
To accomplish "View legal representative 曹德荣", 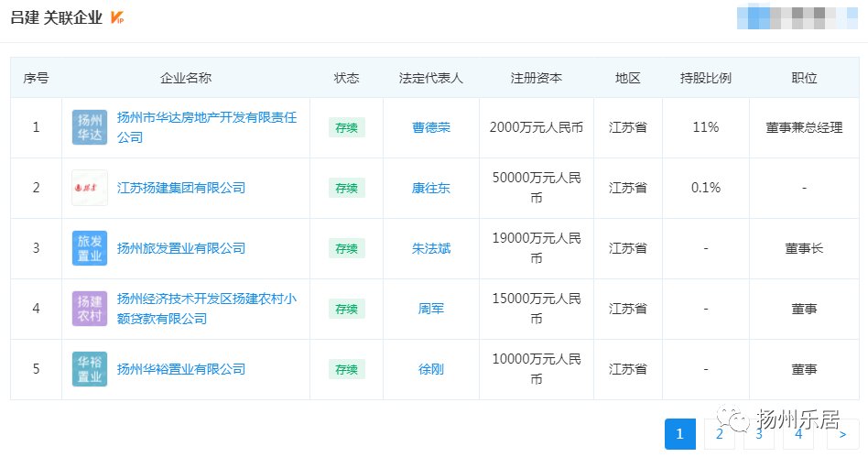I will pyautogui.click(x=431, y=127).
